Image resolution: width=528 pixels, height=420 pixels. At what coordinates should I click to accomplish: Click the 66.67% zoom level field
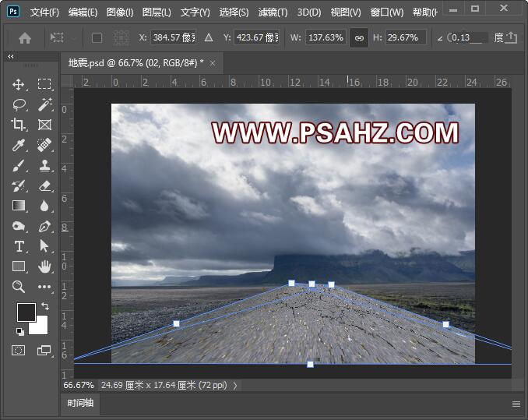pos(79,385)
